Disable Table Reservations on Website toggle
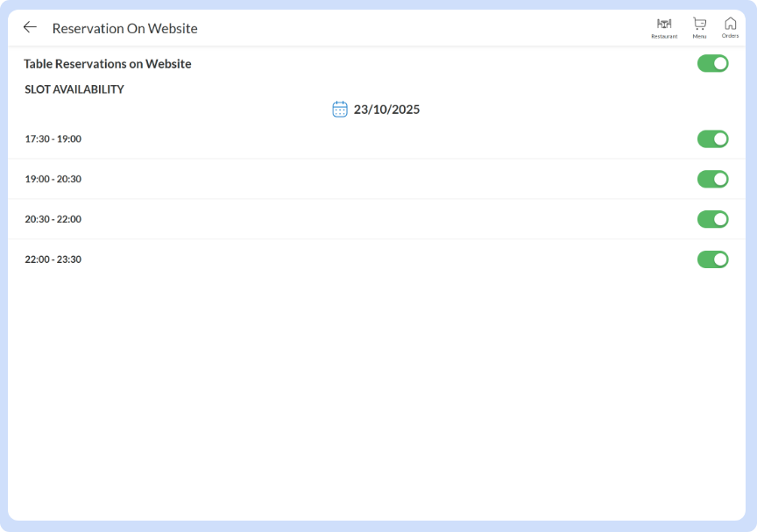Viewport: 757px width, 532px height. pos(712,63)
